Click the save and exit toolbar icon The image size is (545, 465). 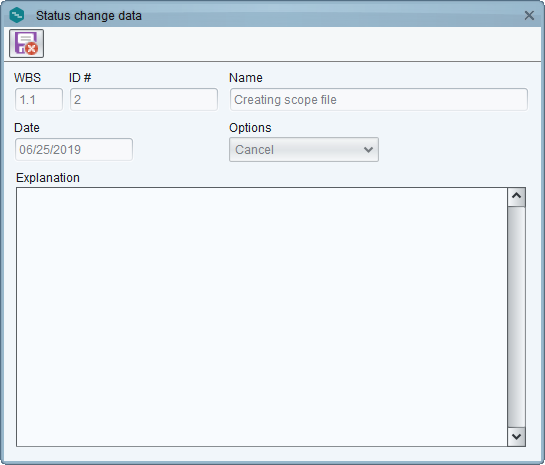[x=26, y=43]
